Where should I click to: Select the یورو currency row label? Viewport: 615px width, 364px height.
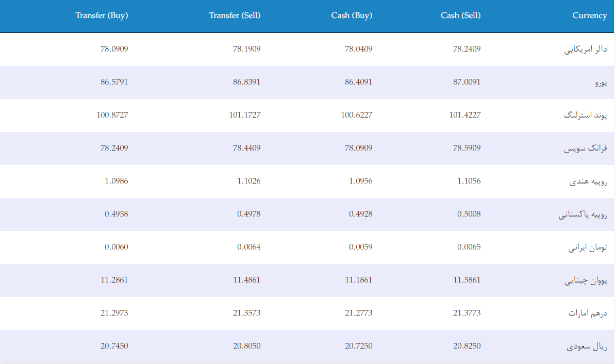coord(601,82)
